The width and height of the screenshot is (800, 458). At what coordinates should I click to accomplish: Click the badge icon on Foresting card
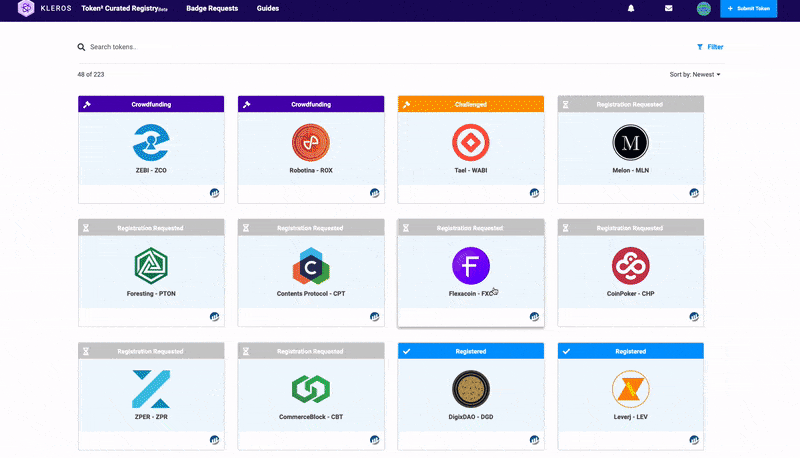[x=214, y=317]
